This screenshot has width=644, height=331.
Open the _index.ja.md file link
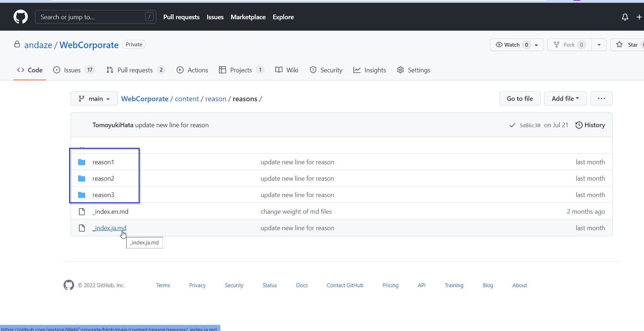pos(109,228)
